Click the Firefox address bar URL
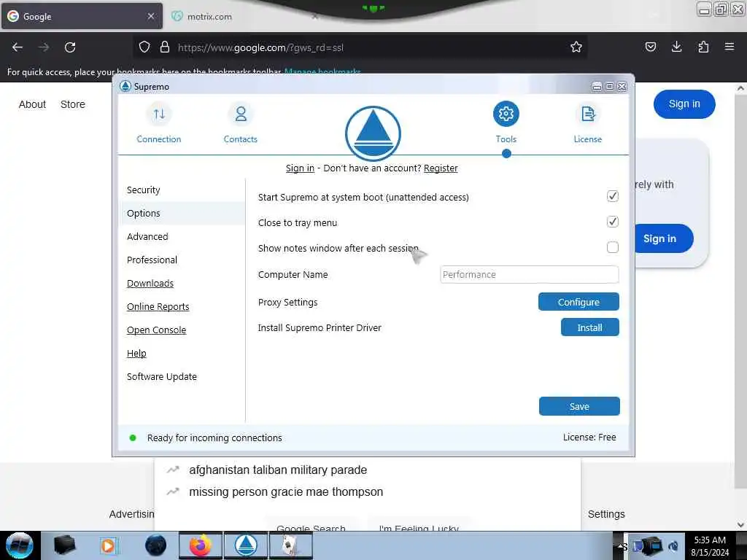 click(260, 47)
